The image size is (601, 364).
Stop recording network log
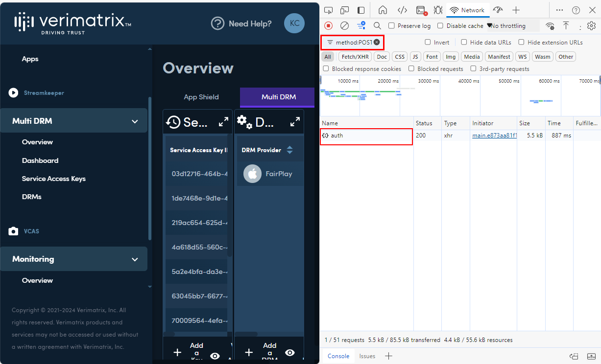click(329, 25)
